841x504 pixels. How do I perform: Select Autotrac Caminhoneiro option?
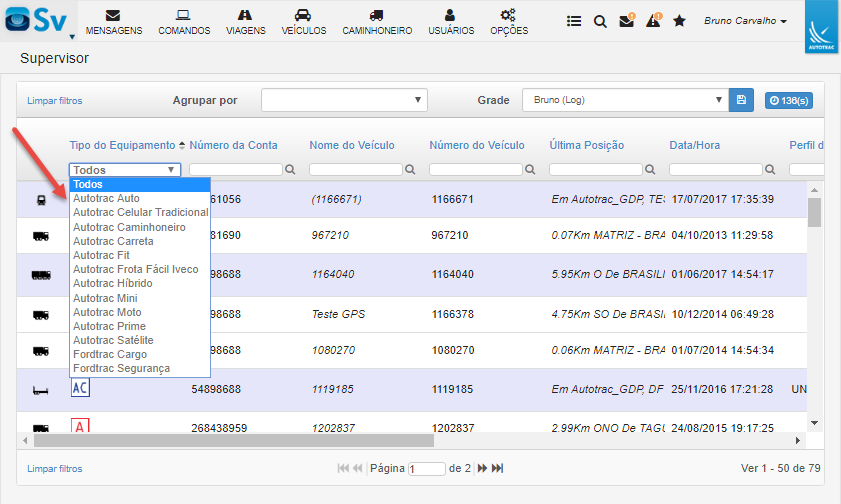[140, 227]
